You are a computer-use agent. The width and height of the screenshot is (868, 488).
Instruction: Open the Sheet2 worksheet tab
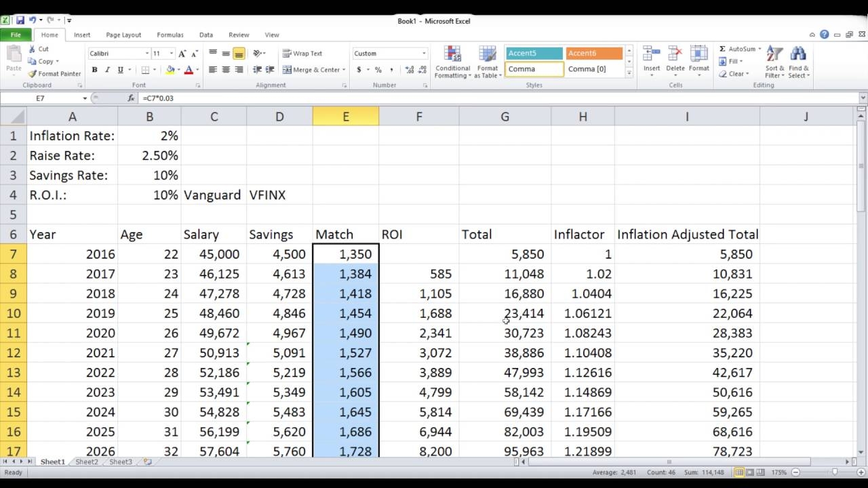pos(87,462)
